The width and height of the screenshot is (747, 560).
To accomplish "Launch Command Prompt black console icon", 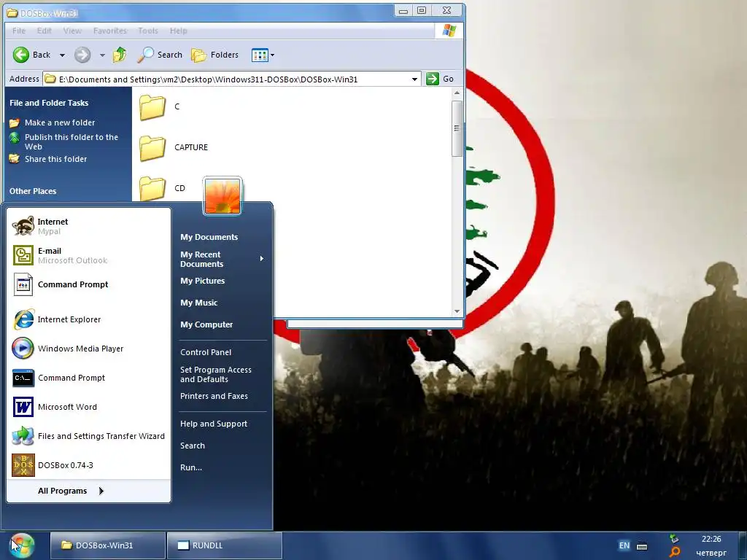I will coord(23,378).
